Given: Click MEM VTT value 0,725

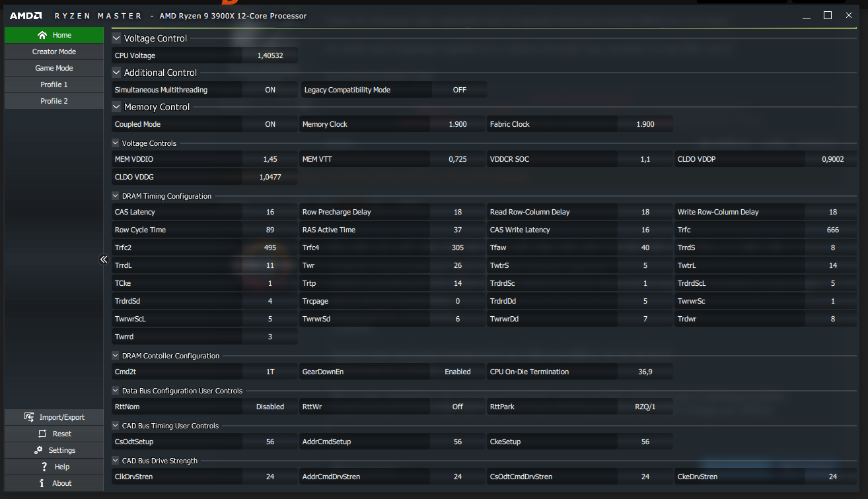Looking at the screenshot, I should click(458, 159).
